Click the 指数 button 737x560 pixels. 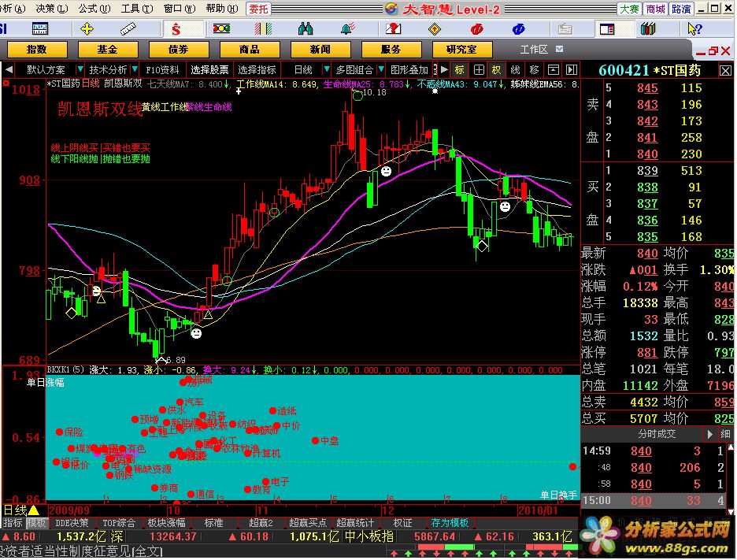[37, 50]
